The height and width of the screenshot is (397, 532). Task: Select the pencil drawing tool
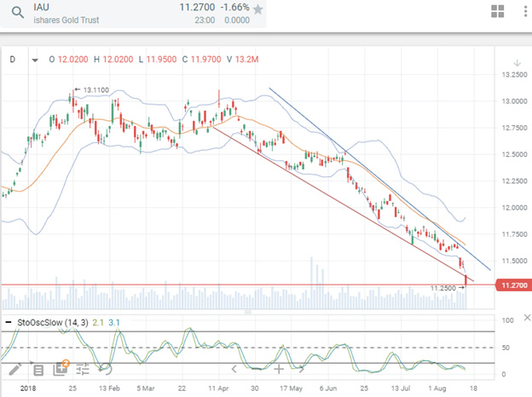click(x=15, y=369)
